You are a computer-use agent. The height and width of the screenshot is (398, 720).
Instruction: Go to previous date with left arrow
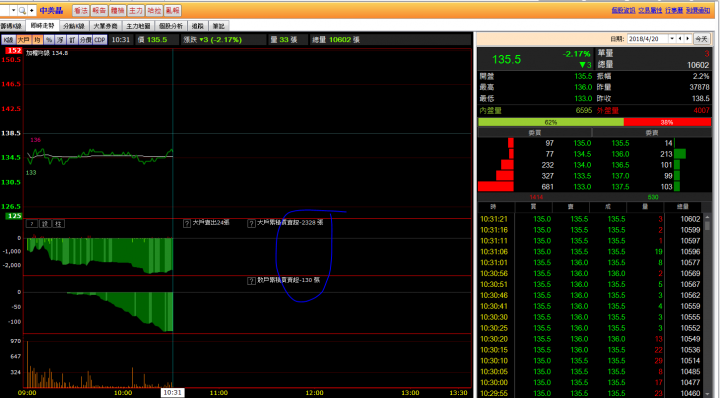tap(680, 39)
